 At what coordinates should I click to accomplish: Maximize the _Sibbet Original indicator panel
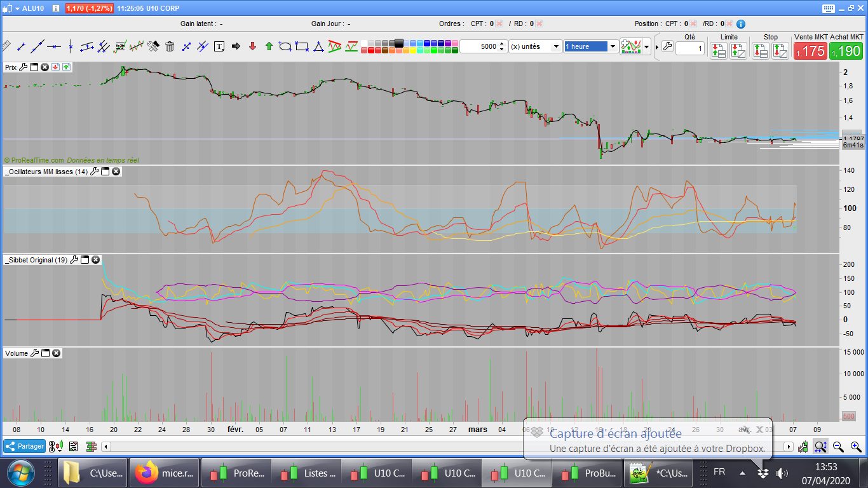(85, 260)
